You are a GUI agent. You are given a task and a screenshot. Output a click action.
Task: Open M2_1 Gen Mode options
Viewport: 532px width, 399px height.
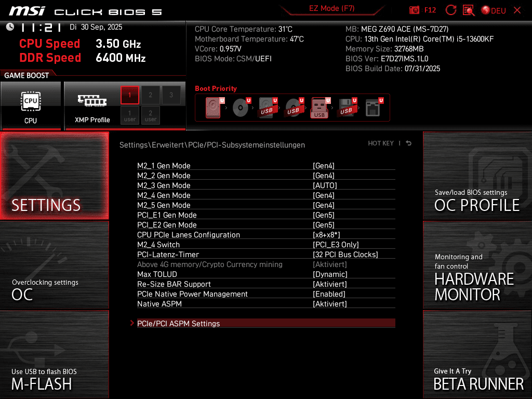pyautogui.click(x=266, y=166)
